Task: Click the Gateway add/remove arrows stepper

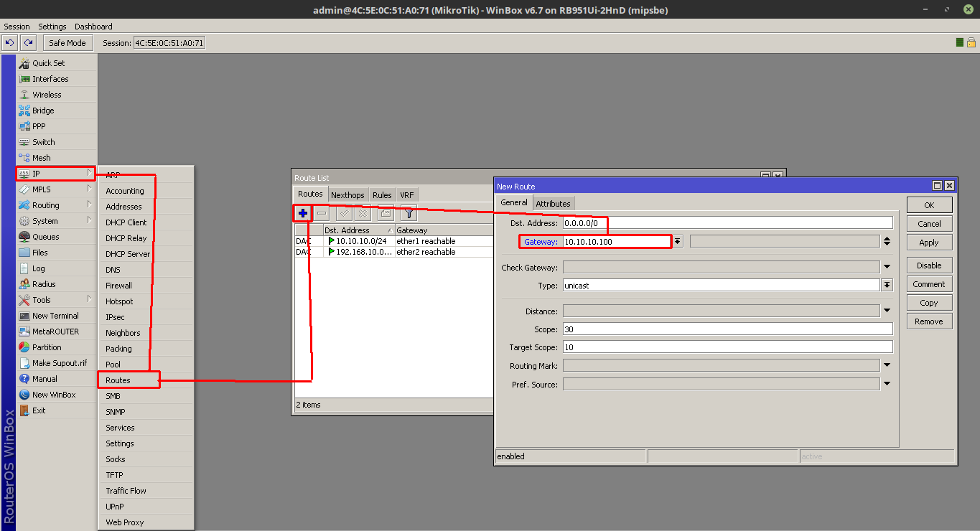Action: pos(887,242)
